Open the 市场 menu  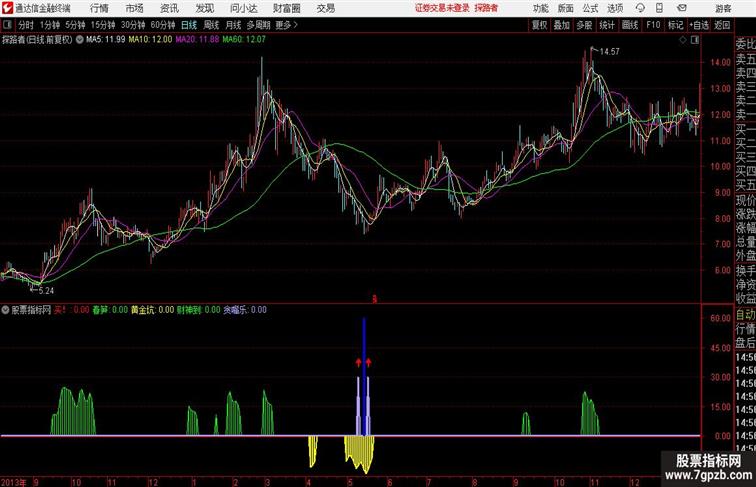pos(135,8)
